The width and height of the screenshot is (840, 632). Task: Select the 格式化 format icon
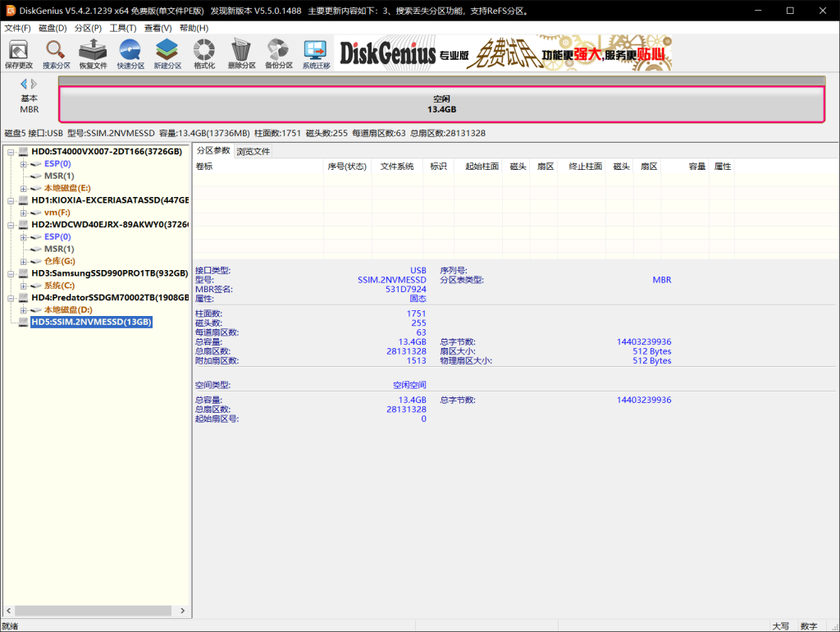(204, 53)
